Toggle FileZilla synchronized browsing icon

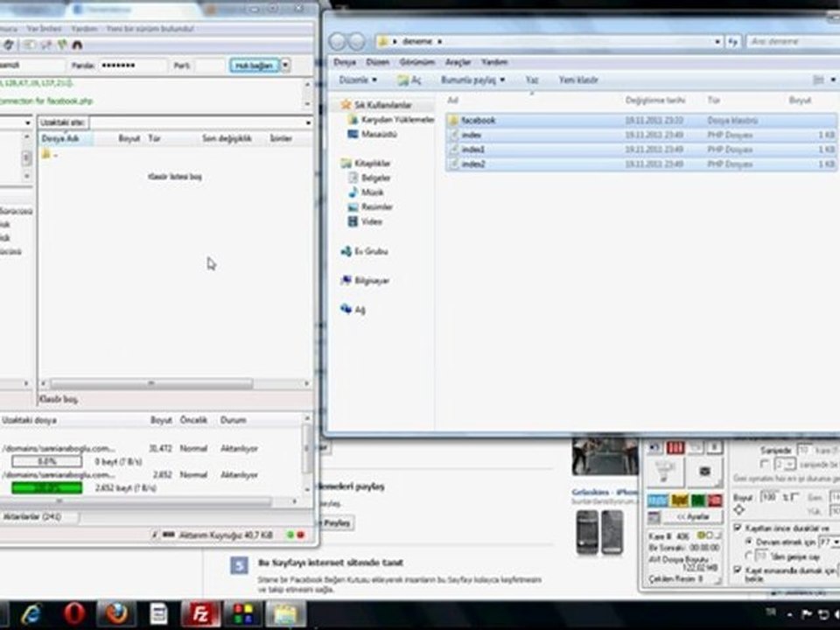[62, 45]
